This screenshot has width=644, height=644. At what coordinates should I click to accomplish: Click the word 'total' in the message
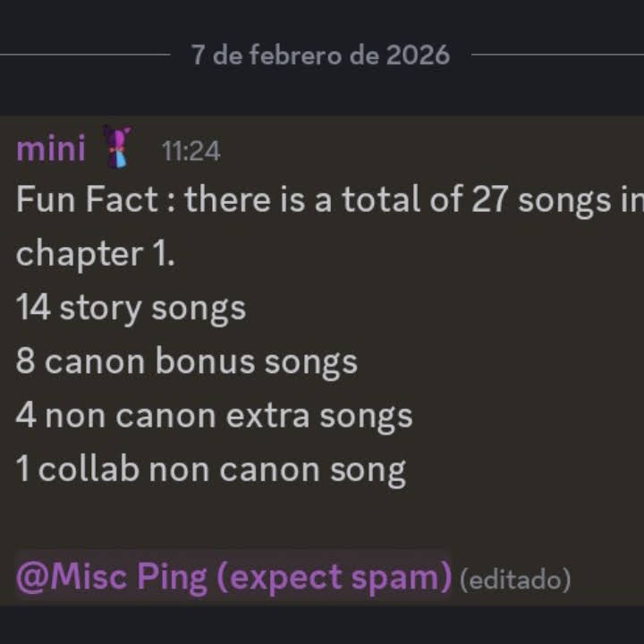point(381,199)
